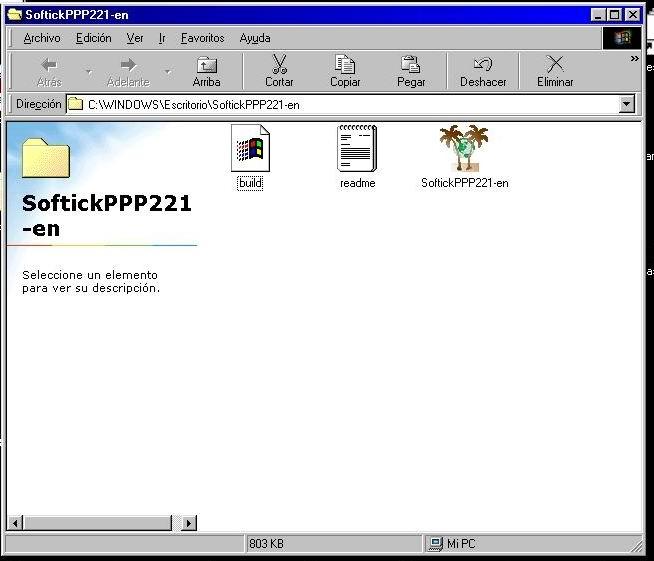The image size is (654, 561).
Task: Click the right arrow of horizontal scrollbar
Action: click(x=189, y=523)
